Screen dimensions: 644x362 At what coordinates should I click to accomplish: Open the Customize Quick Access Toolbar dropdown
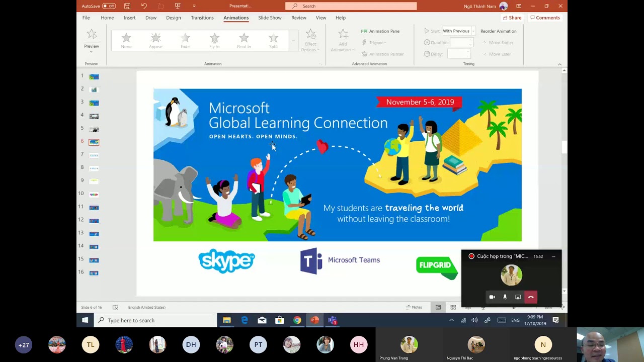pos(194,6)
